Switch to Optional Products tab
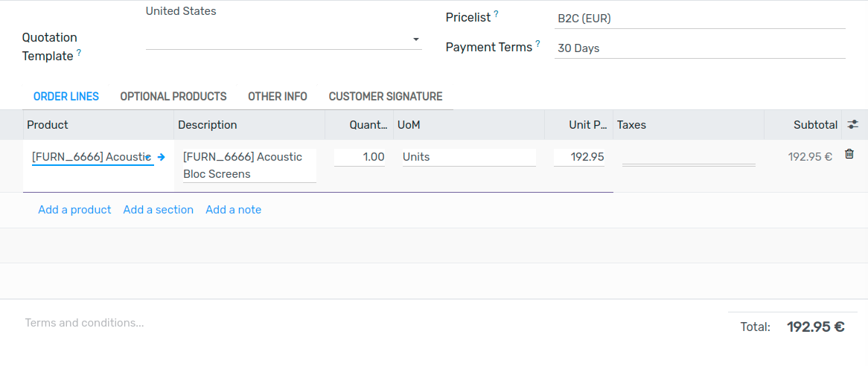Image resolution: width=868 pixels, height=366 pixels. pos(173,97)
